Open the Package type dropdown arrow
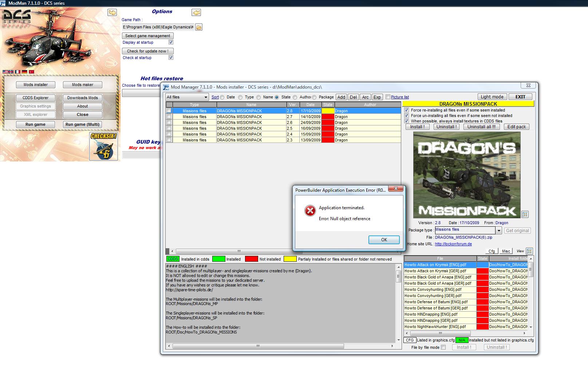 coord(499,230)
